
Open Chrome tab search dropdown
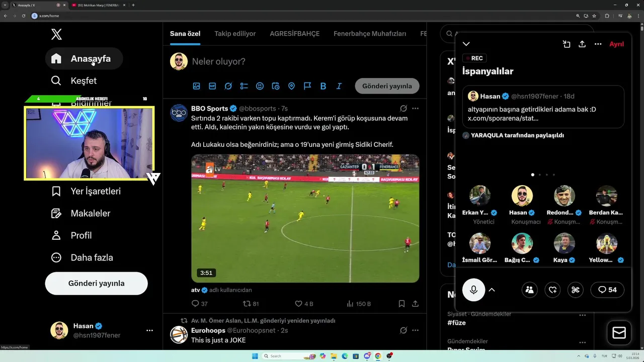pos(5,5)
